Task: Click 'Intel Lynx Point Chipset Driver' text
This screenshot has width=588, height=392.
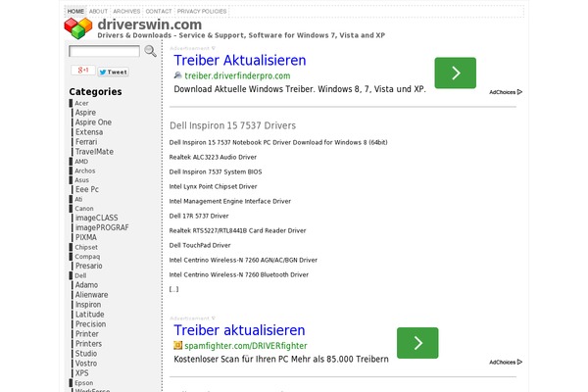Action: (213, 186)
